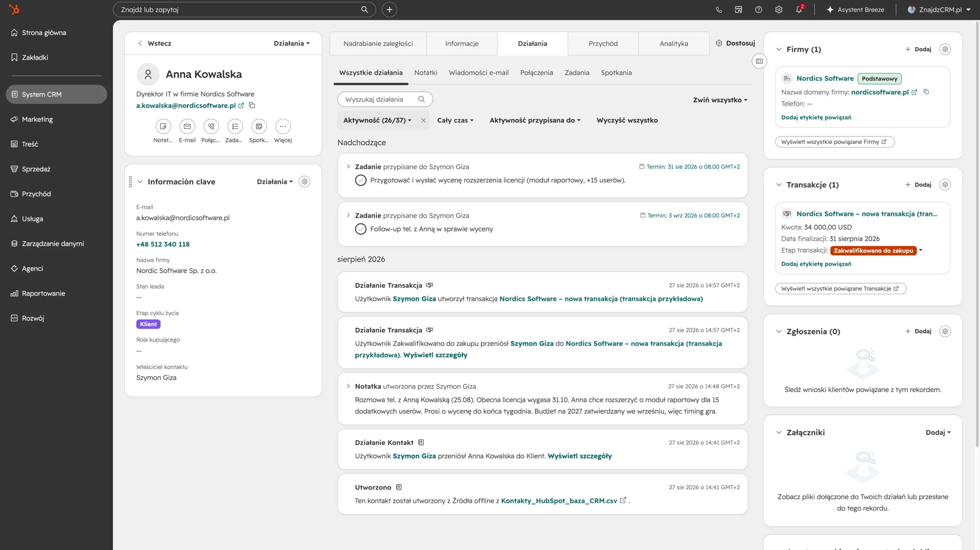The image size is (980, 550).
Task: Click the gear icon in Zgłoszenia panel
Action: tap(945, 331)
